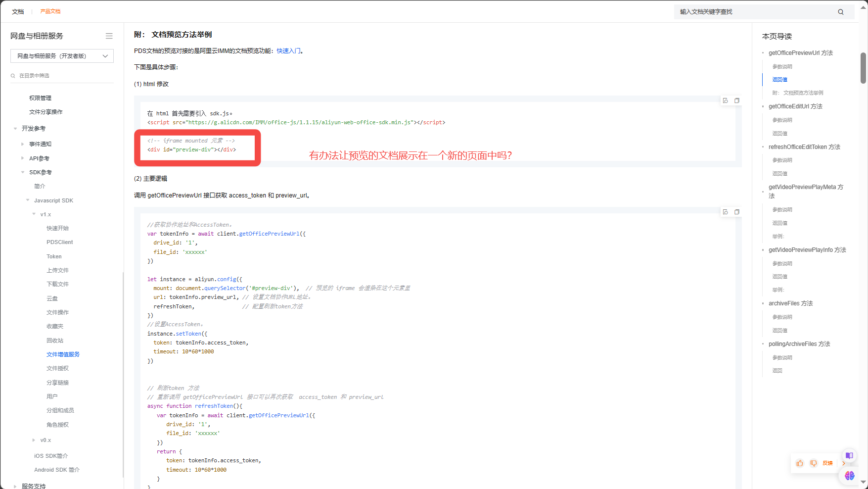
Task: Open 上传文件 in sidebar
Action: (57, 270)
